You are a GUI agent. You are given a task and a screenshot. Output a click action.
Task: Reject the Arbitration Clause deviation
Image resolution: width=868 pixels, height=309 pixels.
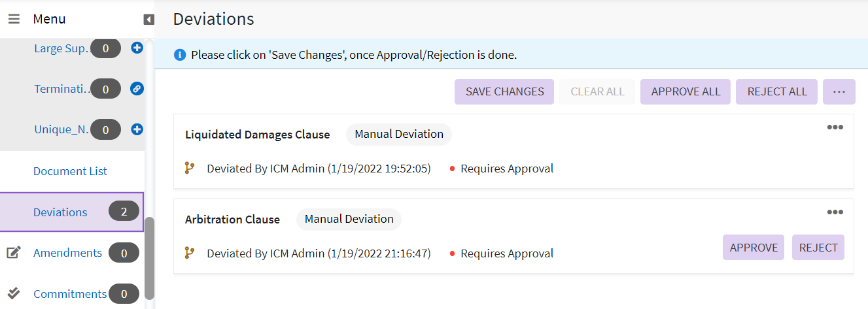pyautogui.click(x=818, y=248)
